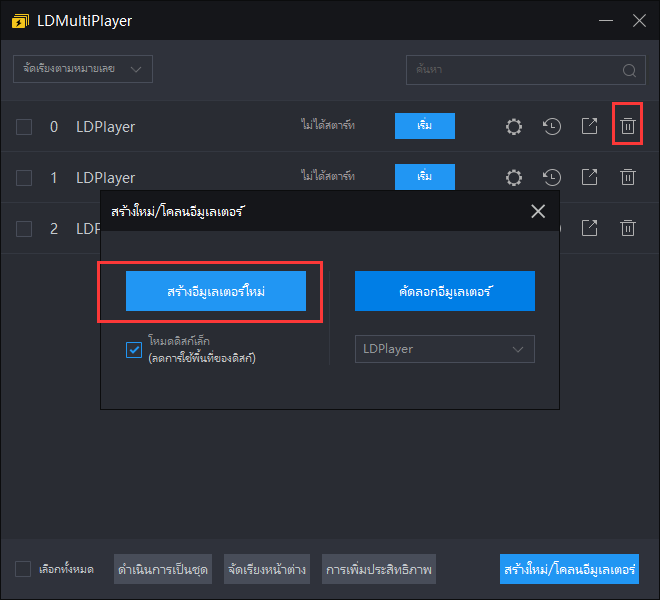
Task: Start emulator 0 with blue เริ่ม button
Action: click(x=425, y=125)
